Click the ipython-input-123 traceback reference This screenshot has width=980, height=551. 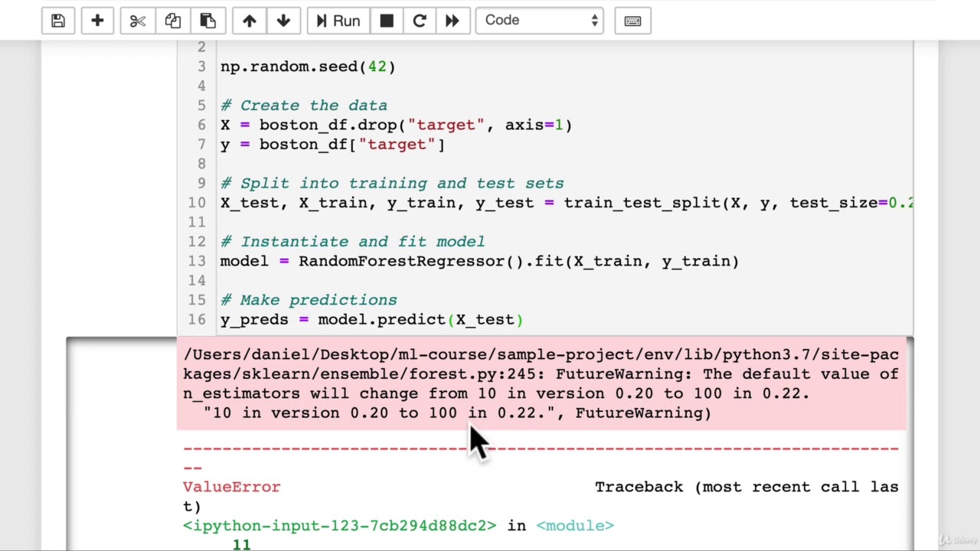click(x=339, y=526)
